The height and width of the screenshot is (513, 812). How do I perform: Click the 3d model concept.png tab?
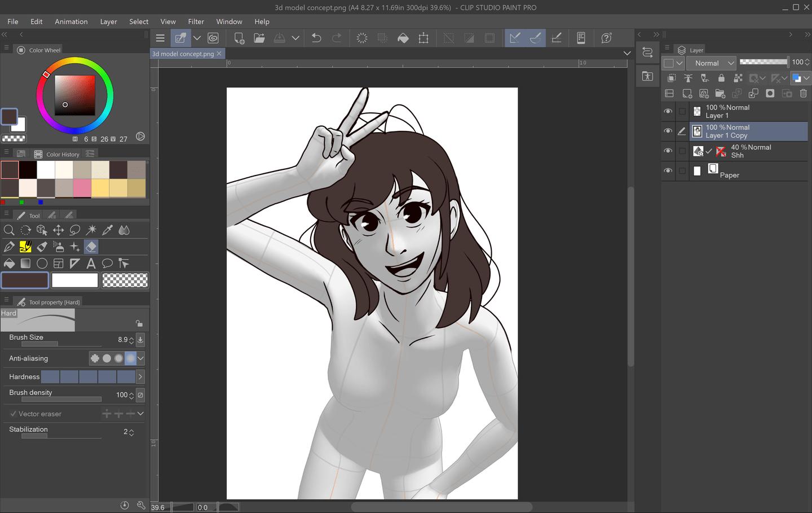click(x=183, y=53)
